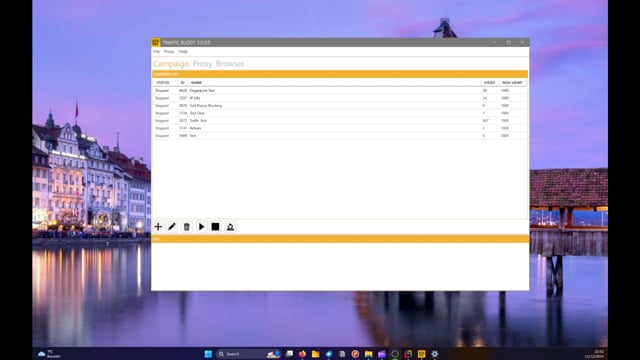640x360 pixels.
Task: Click the clear/eraser icon in campaign toolbar
Action: pyautogui.click(x=230, y=227)
